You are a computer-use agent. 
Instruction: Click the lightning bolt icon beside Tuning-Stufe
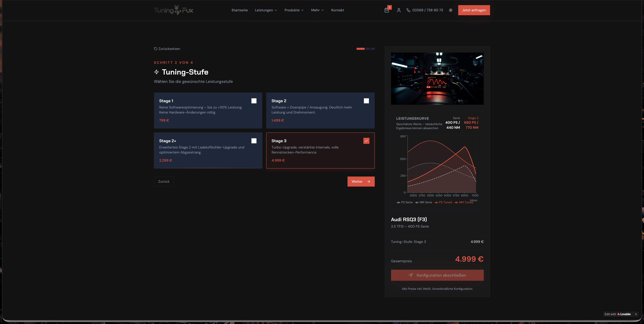coord(156,72)
